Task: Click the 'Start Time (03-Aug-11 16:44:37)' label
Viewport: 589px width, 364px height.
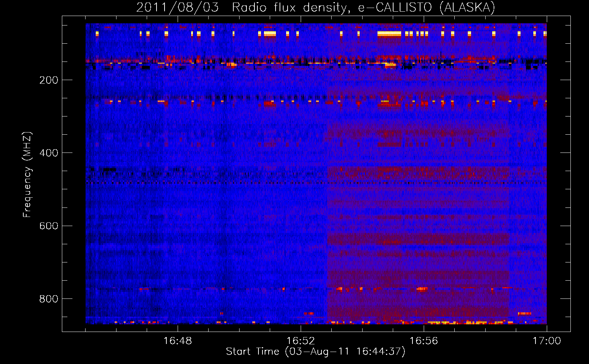Action: [x=316, y=352]
